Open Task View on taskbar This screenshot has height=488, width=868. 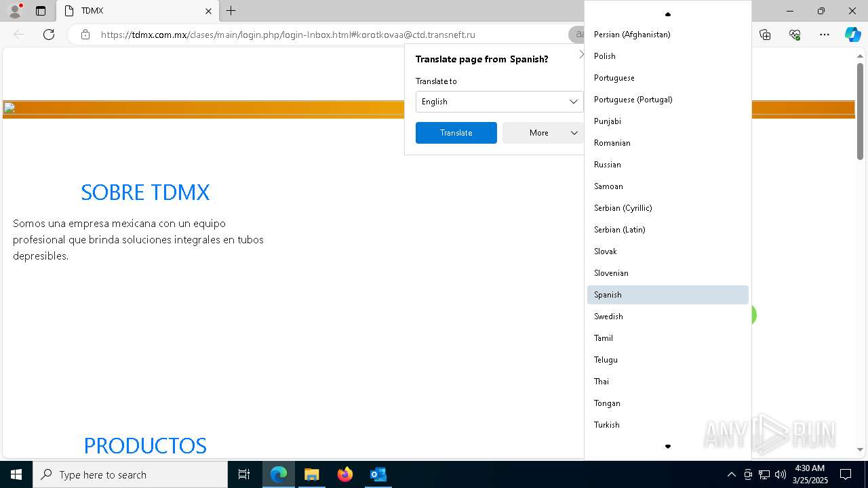point(244,474)
